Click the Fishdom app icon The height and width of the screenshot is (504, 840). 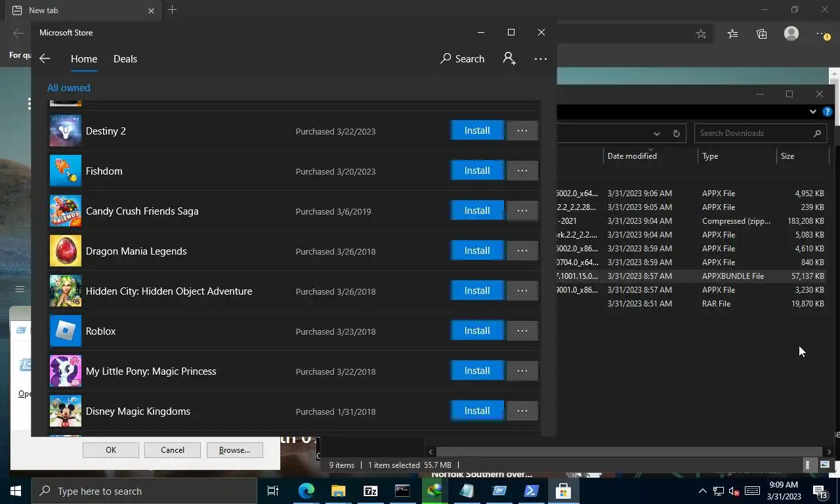(66, 171)
